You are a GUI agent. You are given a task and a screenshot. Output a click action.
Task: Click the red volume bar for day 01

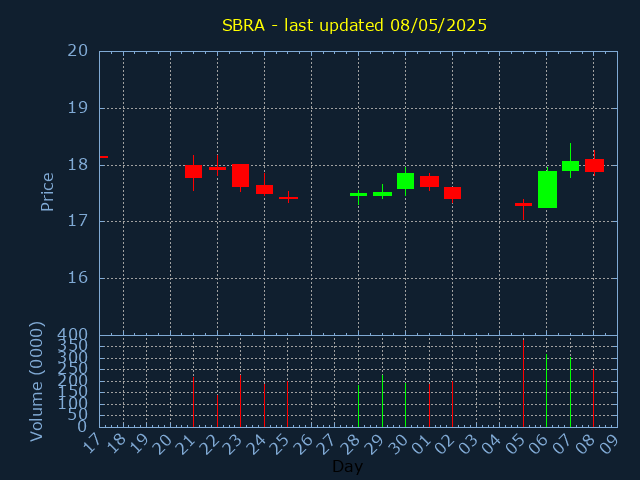tap(429, 405)
